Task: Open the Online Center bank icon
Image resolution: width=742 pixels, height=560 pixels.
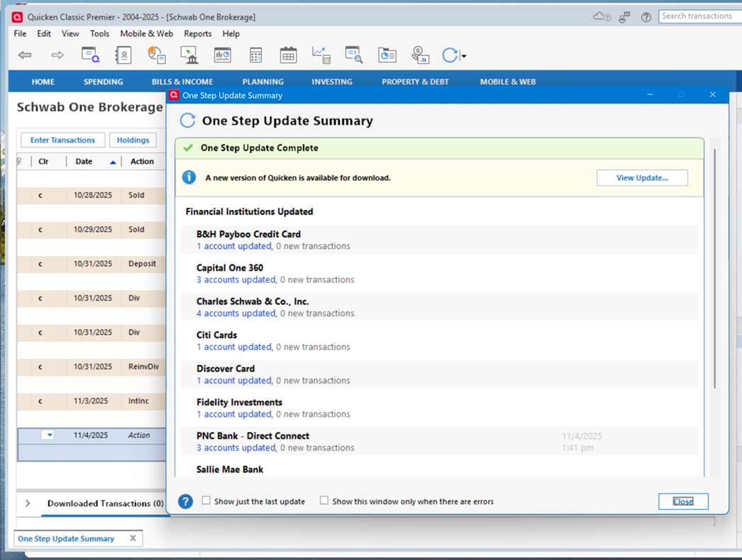Action: tap(189, 55)
